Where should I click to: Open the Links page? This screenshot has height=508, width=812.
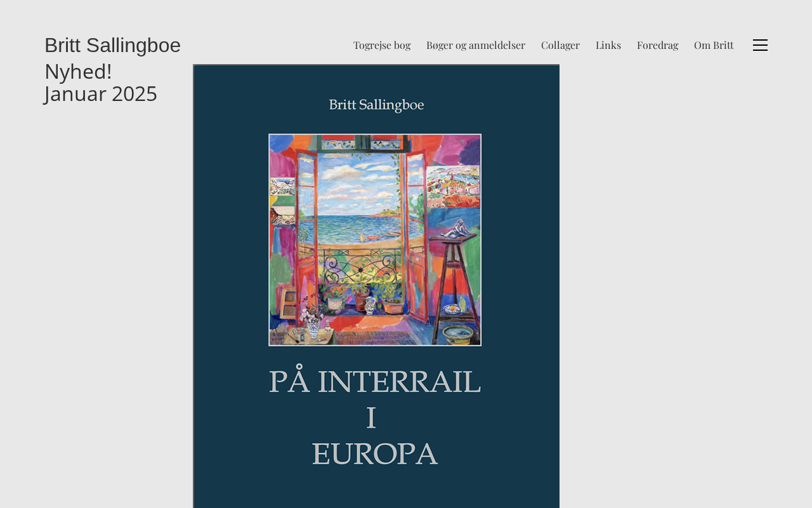[x=608, y=45]
